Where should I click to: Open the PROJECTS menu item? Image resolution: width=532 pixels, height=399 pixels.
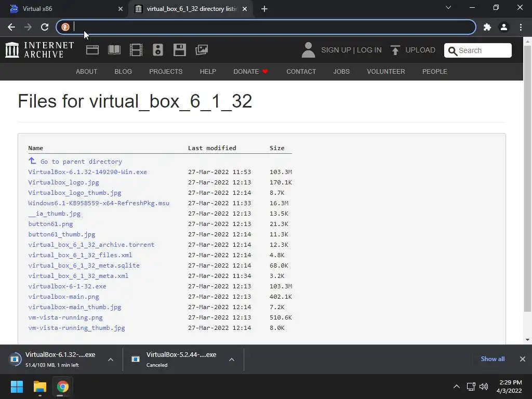coord(166,72)
